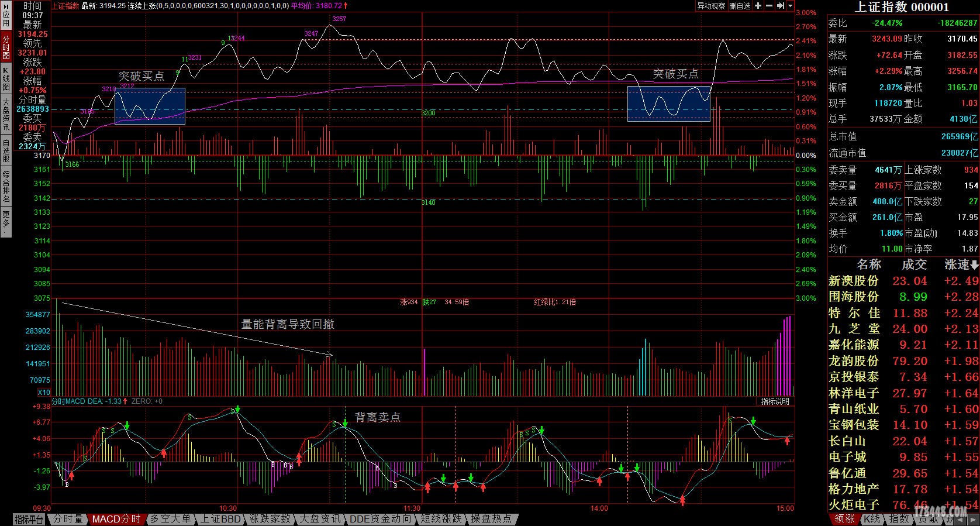This screenshot has height=526, width=980.
Task: Switch to 分时图 sidebar tab
Action: 5,47
